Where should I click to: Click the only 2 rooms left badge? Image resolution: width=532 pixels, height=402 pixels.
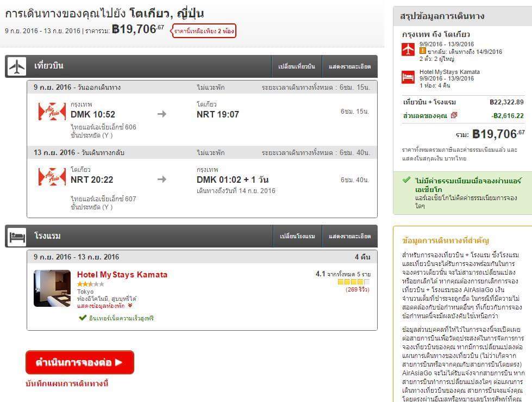coord(203,31)
